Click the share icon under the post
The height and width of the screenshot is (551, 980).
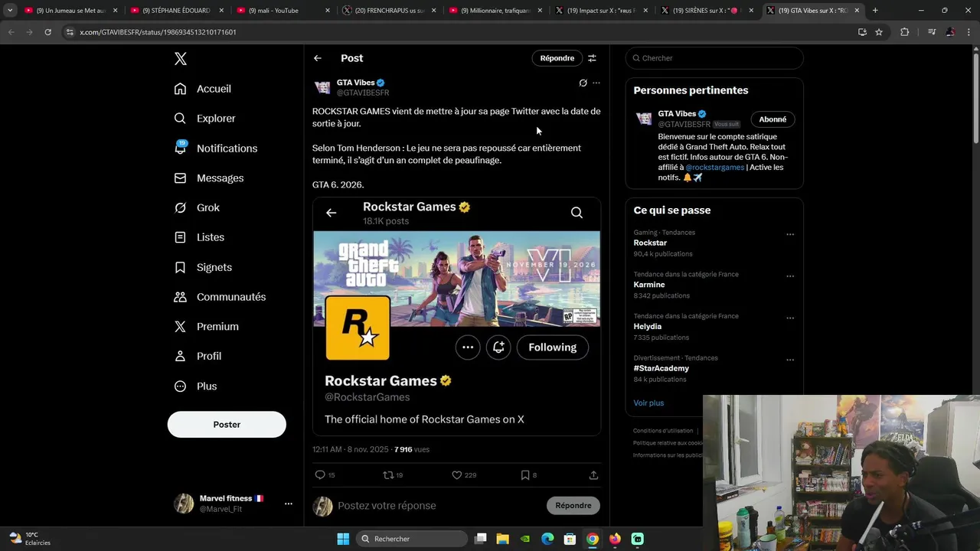pos(593,475)
